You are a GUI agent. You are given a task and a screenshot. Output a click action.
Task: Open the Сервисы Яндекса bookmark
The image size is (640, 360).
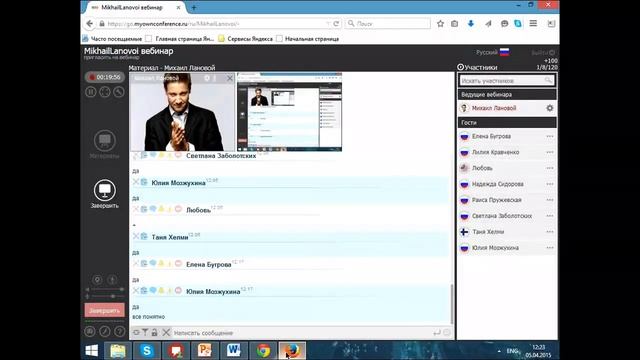point(246,39)
